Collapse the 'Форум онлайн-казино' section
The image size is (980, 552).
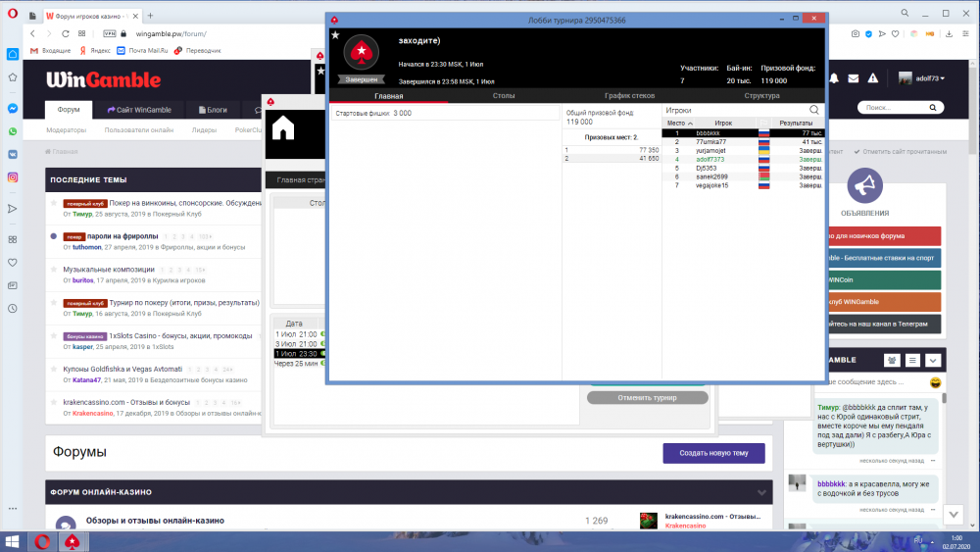[x=761, y=491]
